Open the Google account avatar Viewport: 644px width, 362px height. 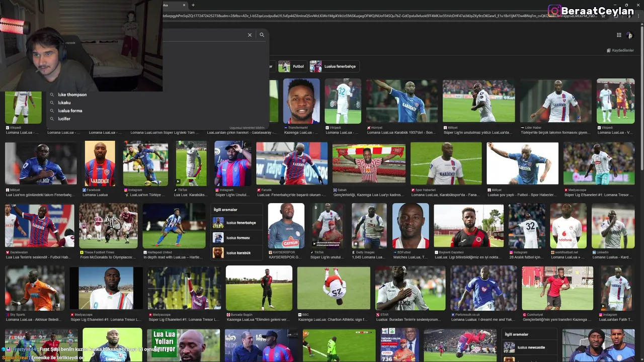629,35
